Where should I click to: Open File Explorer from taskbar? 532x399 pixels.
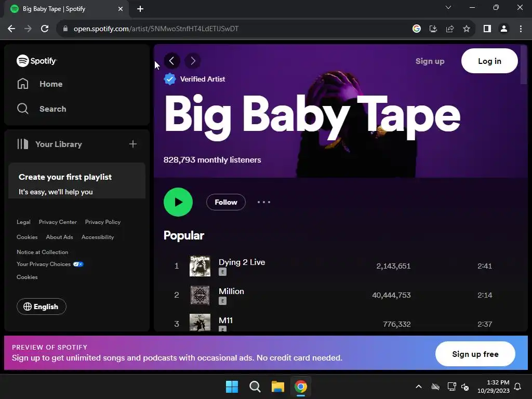[x=277, y=387]
